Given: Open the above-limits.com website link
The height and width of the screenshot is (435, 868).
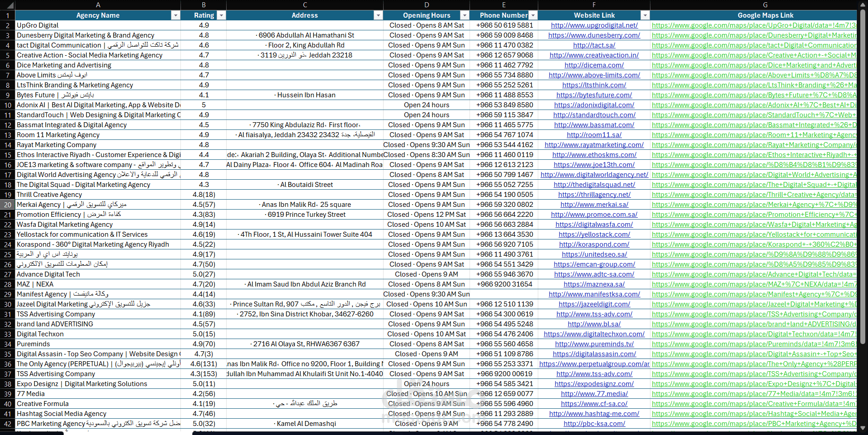Looking at the screenshot, I should [x=594, y=75].
